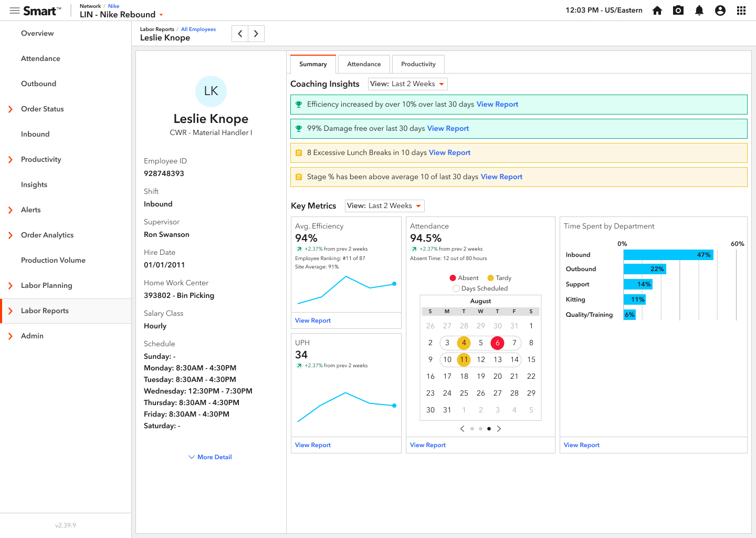The image size is (756, 538).
Task: Open the apps grid icon
Action: [x=741, y=11]
